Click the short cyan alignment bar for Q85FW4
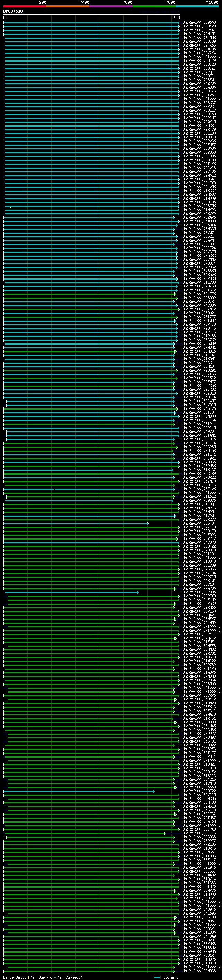 point(76,524)
